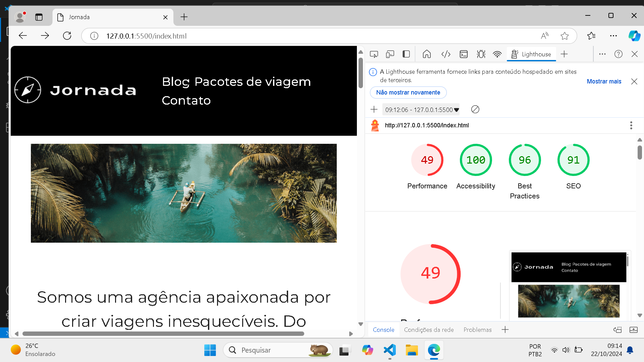Open the DevTools Welcome home icon
Image resolution: width=644 pixels, height=362 pixels.
(x=427, y=54)
